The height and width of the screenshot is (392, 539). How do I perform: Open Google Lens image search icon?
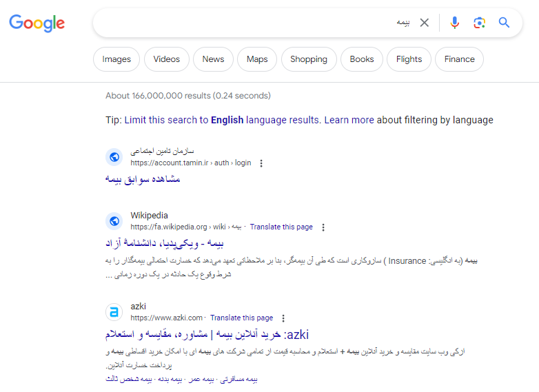click(x=479, y=23)
